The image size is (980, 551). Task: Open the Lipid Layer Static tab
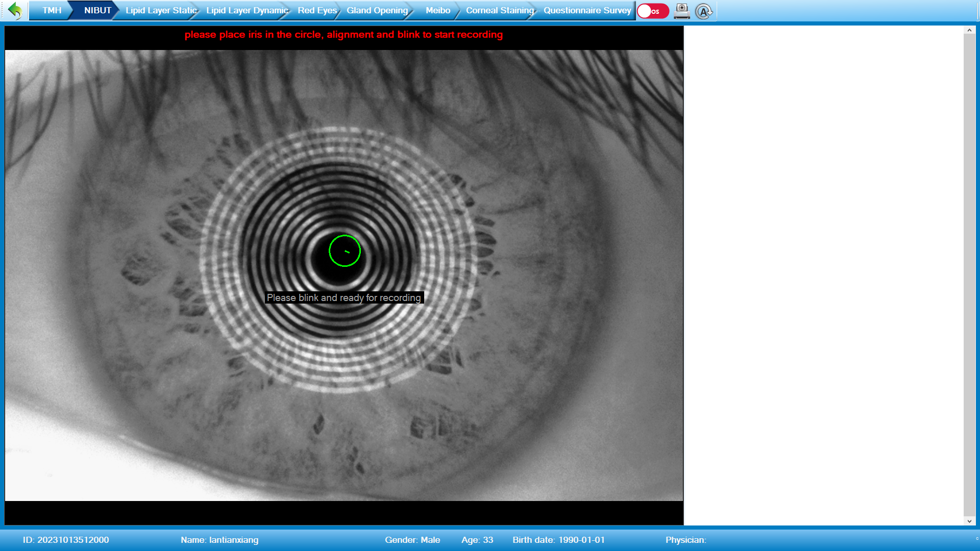(x=161, y=10)
